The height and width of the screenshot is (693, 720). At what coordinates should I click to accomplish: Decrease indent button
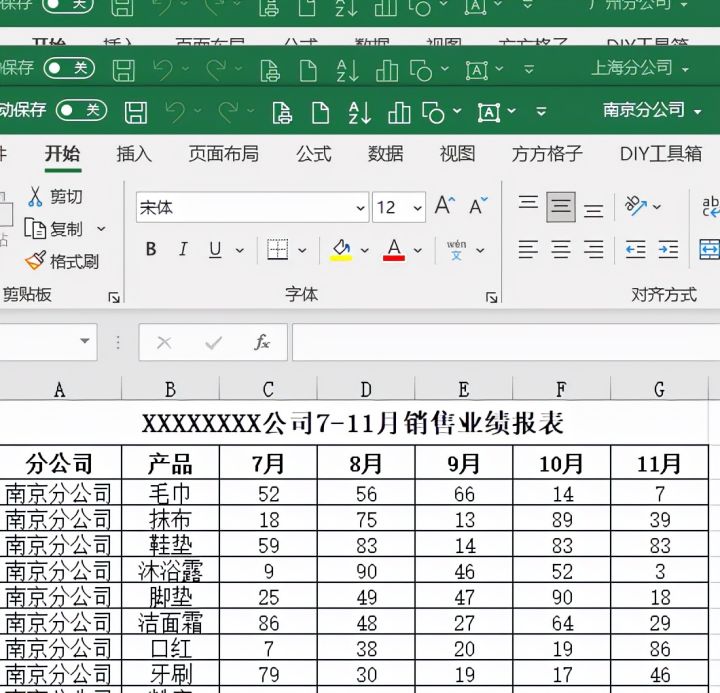(636, 250)
